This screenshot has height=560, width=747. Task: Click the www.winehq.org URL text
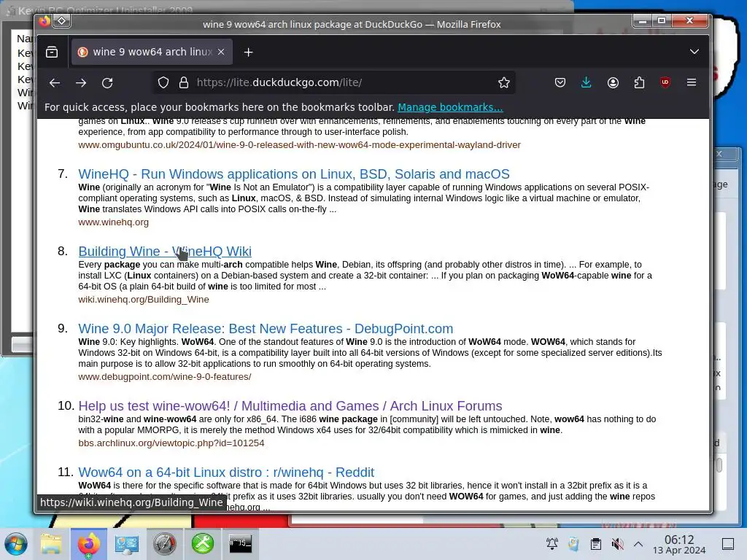coord(113,222)
